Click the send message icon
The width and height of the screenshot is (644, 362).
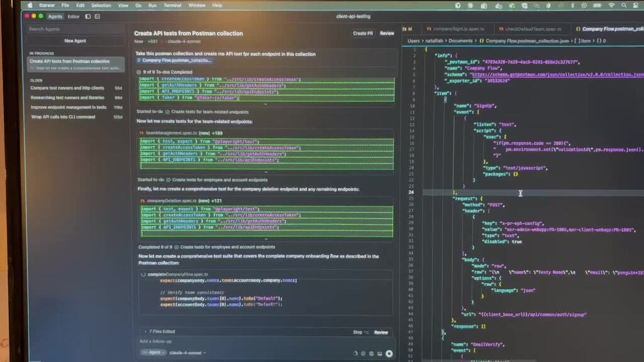click(x=389, y=354)
